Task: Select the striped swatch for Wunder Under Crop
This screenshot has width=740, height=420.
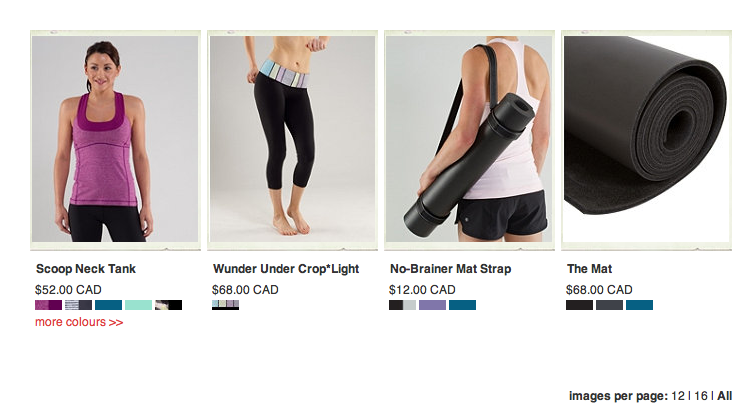Action: pyautogui.click(x=225, y=305)
